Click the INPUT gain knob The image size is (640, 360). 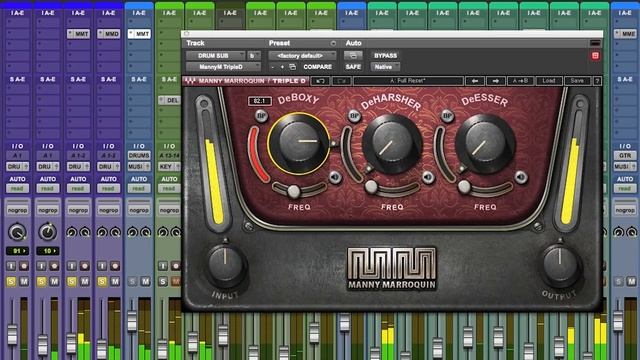click(x=225, y=263)
